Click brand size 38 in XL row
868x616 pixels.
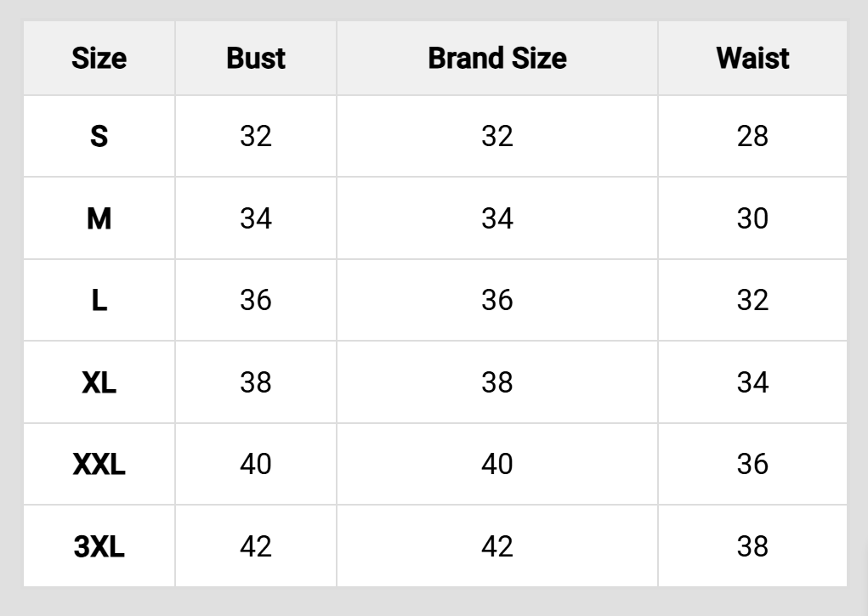(x=496, y=382)
